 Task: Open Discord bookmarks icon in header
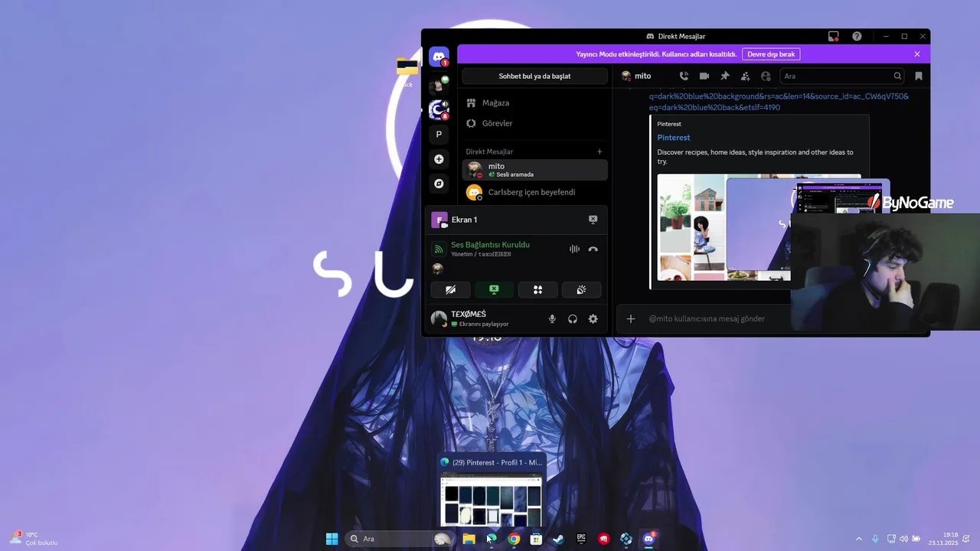click(919, 76)
